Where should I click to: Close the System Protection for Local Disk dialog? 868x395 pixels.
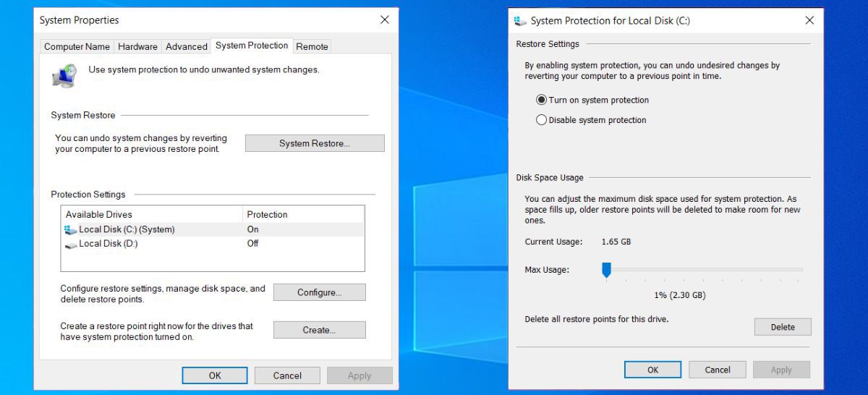[x=809, y=21]
